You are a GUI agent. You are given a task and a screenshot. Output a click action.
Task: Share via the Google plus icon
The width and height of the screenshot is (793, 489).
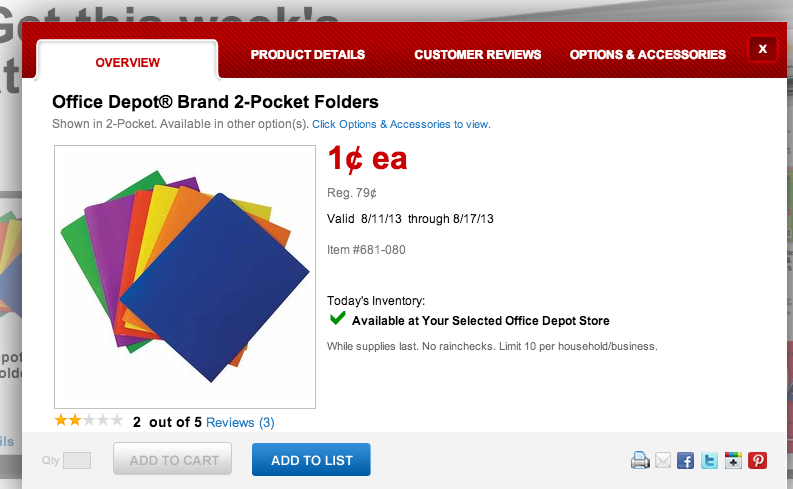click(x=734, y=460)
